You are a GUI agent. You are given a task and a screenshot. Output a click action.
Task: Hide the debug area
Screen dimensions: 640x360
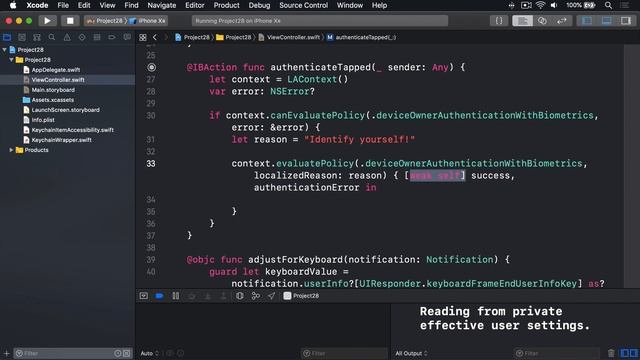pos(144,296)
